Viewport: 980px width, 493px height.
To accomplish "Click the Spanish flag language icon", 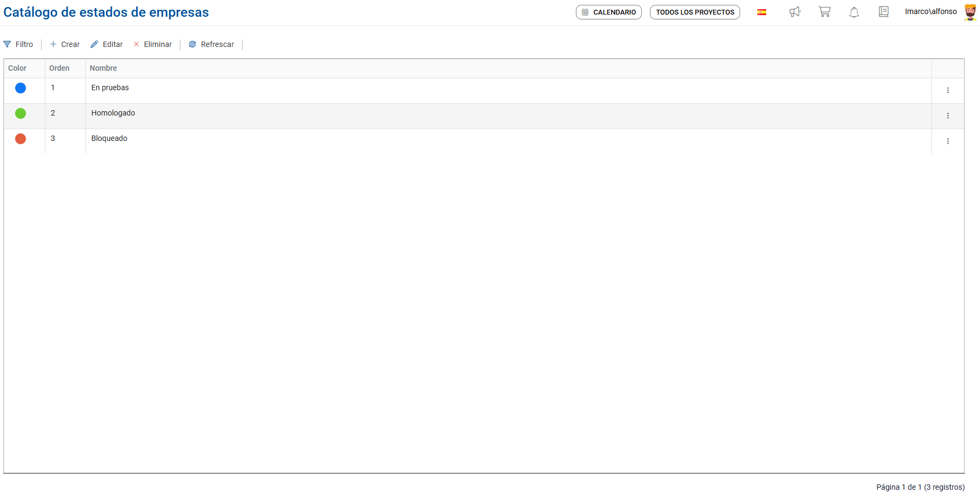I will [x=762, y=12].
